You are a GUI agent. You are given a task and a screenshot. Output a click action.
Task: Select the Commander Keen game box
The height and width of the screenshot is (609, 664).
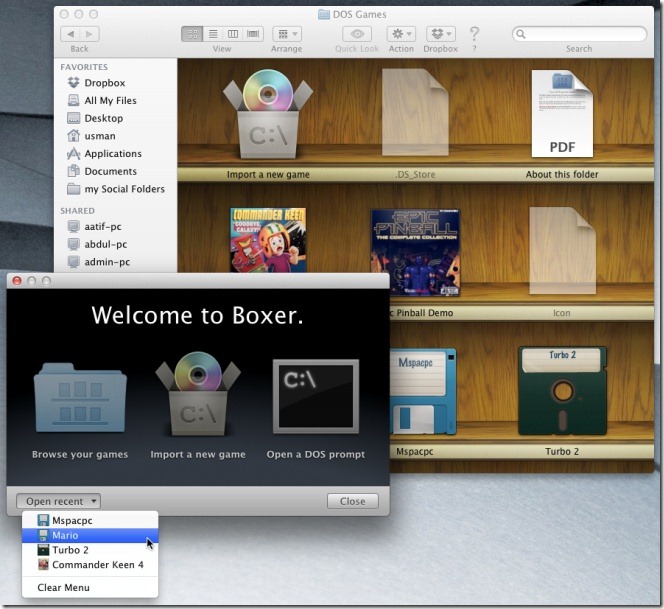coord(268,240)
